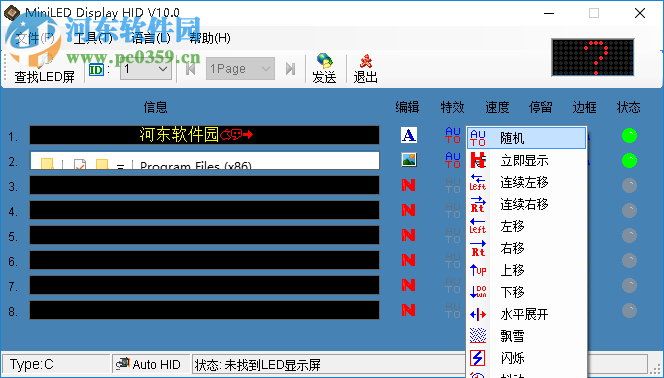Click the Type:C status bar field
Viewport: 664px width, 378px height.
tap(55, 364)
